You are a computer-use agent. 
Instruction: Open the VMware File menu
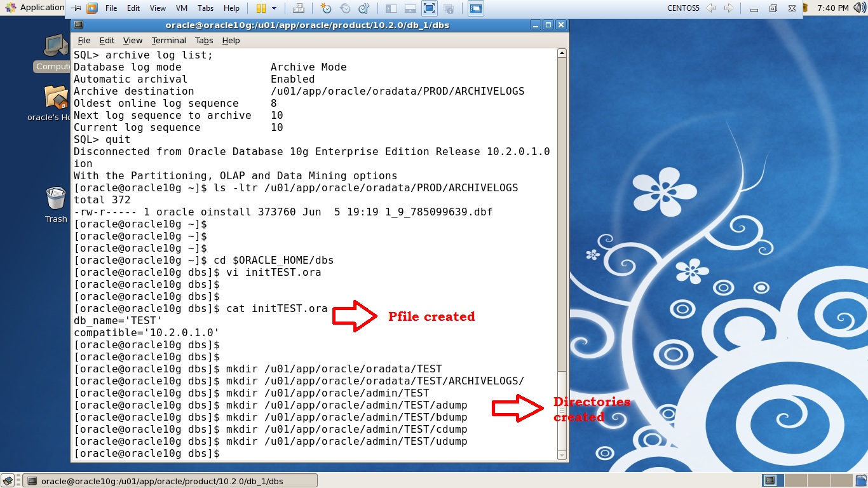(111, 8)
